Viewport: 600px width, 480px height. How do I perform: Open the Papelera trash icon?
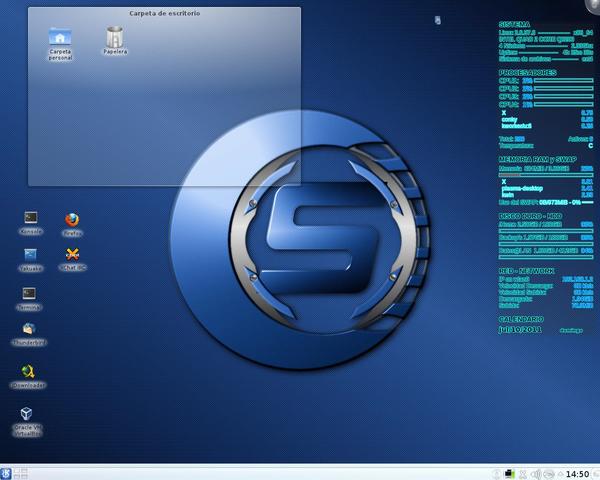point(115,40)
